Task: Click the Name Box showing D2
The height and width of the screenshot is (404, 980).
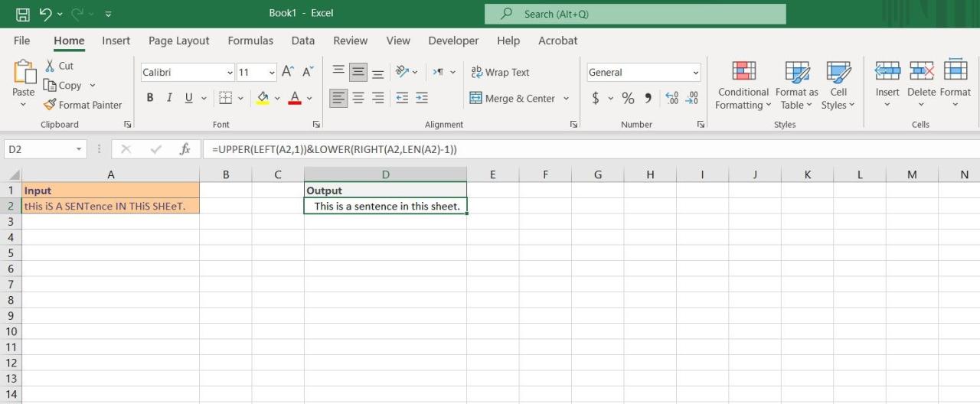Action: pyautogui.click(x=45, y=149)
